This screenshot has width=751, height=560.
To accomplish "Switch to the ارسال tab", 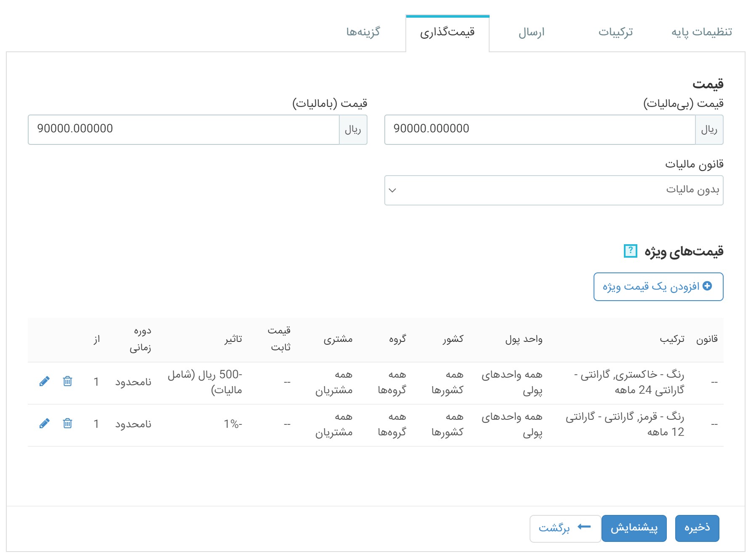I will click(531, 32).
